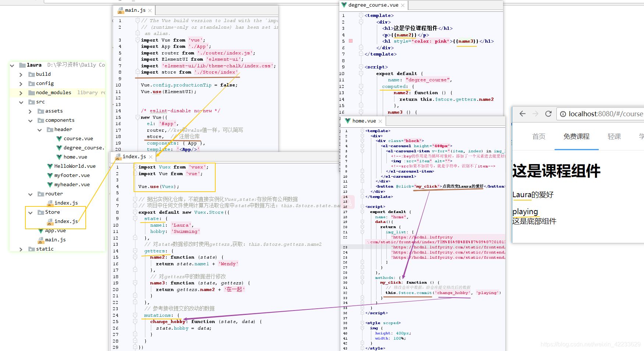This screenshot has width=644, height=351.
Task: Click the Vue icon beside myfooter.vue
Action: tap(50, 175)
